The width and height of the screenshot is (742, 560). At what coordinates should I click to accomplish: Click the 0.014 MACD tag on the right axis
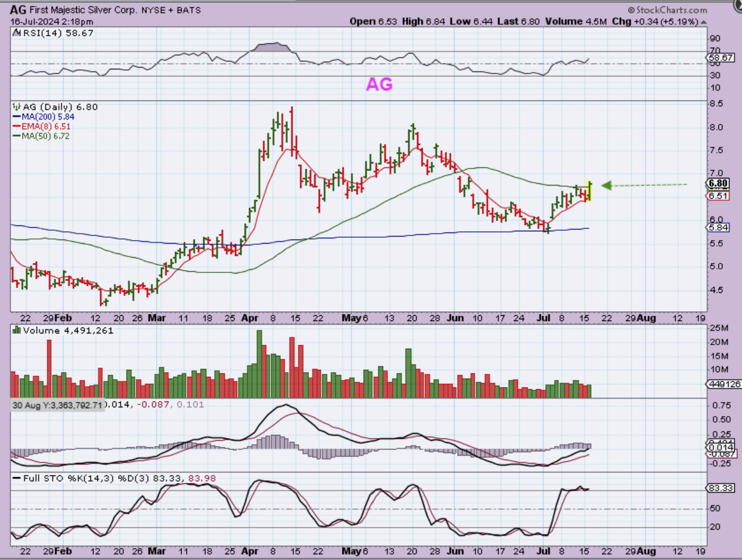(720, 447)
